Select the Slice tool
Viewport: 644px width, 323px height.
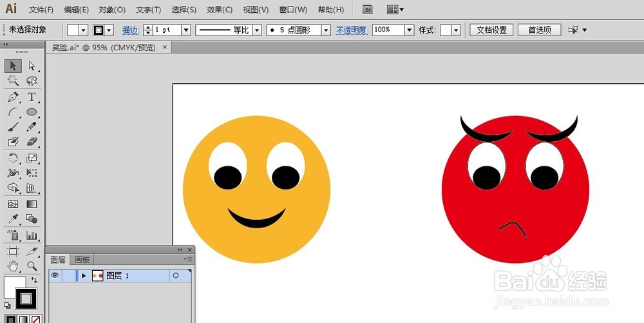pyautogui.click(x=32, y=251)
